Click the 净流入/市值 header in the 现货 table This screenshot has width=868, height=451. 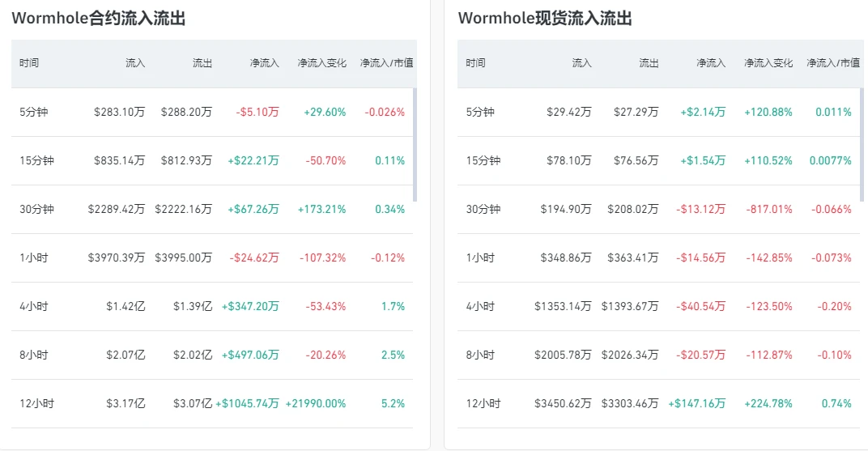[833, 63]
